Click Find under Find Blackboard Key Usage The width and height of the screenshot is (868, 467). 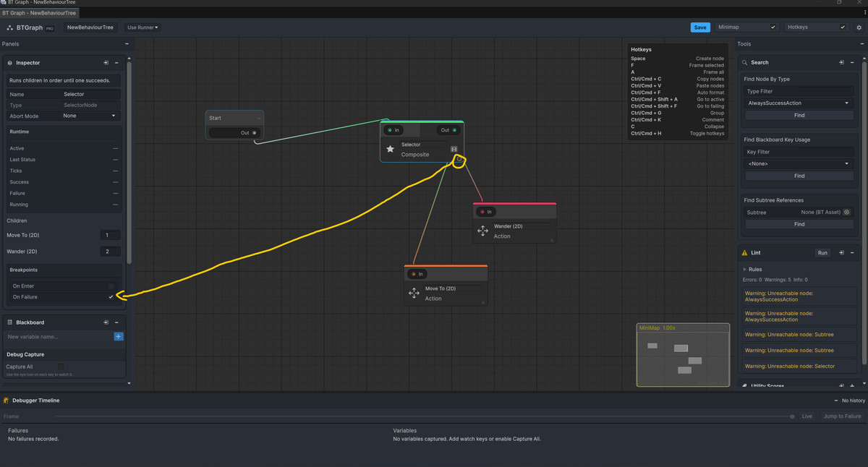[x=799, y=176]
